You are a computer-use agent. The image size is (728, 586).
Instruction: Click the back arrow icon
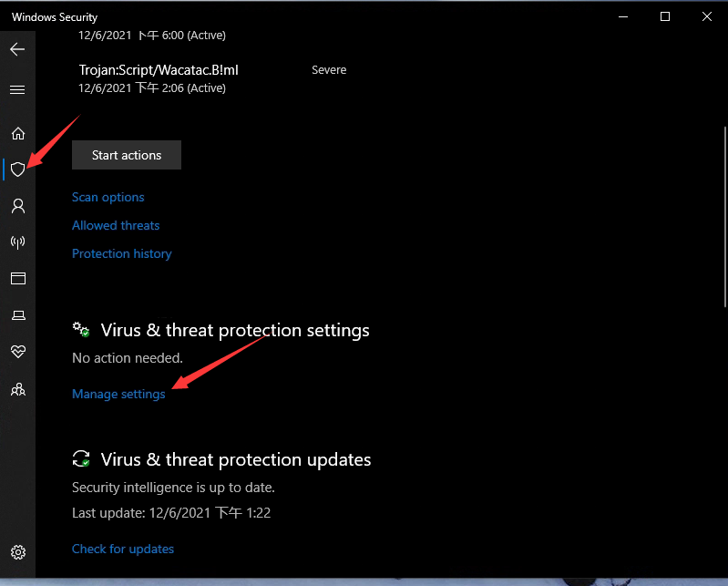pos(17,49)
